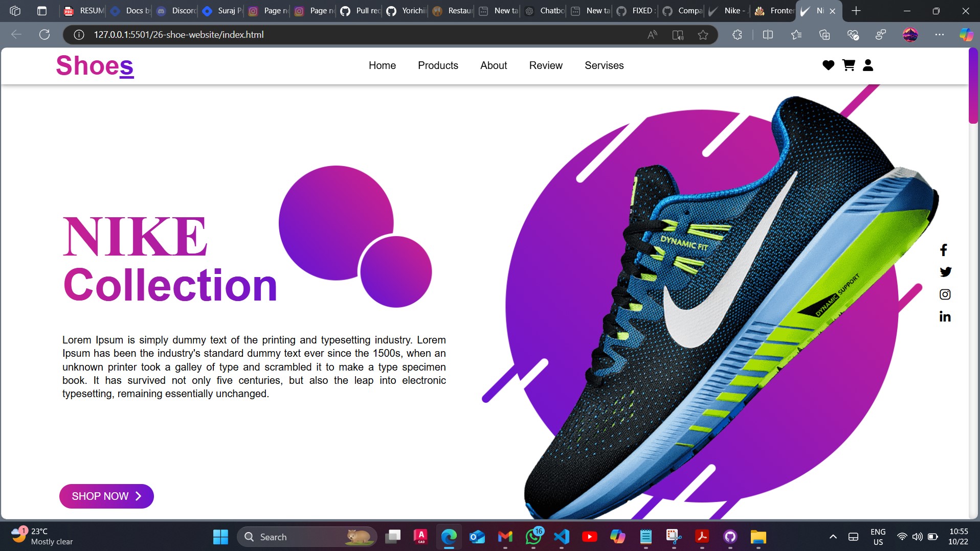Add page to favorites with star icon

pyautogui.click(x=703, y=35)
